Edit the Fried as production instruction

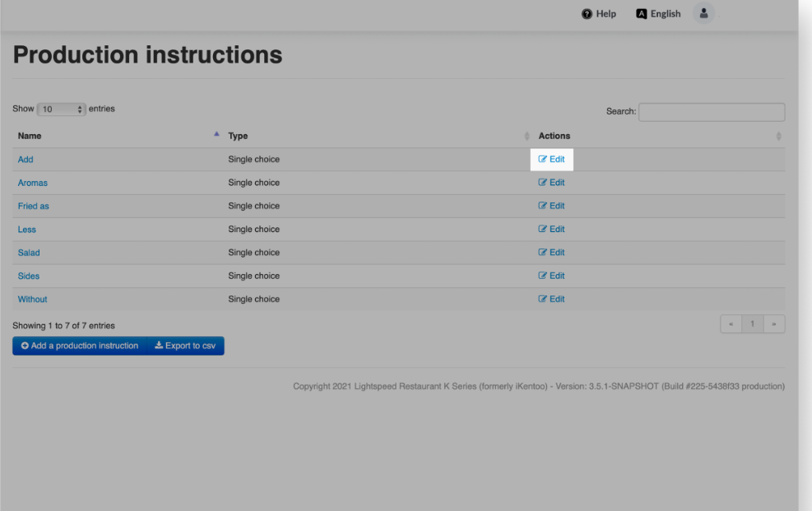tap(551, 206)
